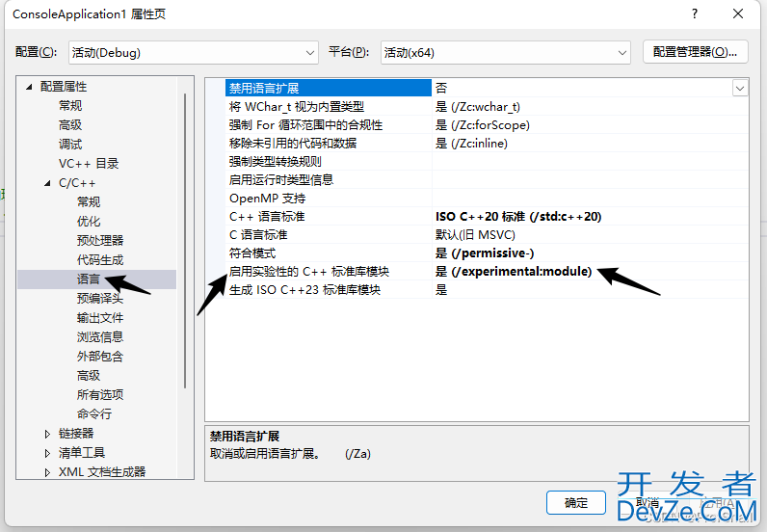This screenshot has height=532, width=767.
Task: Click the help question mark icon
Action: [695, 13]
